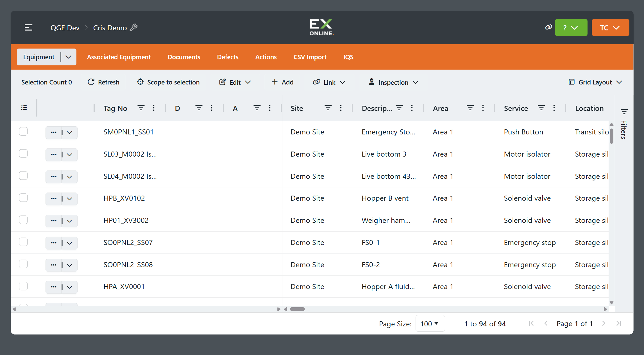644x355 pixels.
Task: Filter the Site column
Action: pyautogui.click(x=328, y=108)
